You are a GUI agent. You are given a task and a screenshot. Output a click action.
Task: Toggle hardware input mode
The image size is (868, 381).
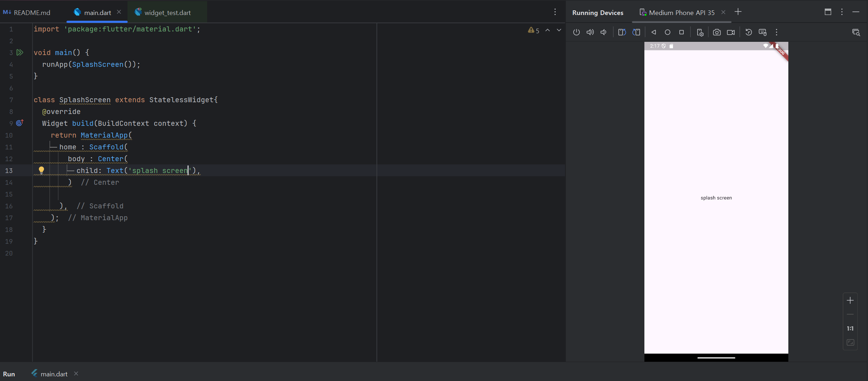[763, 32]
